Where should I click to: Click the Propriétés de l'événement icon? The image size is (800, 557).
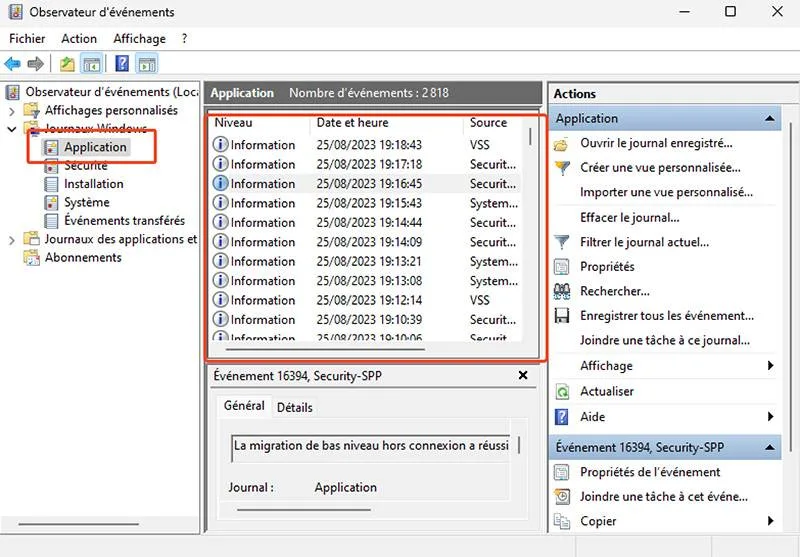[561, 472]
